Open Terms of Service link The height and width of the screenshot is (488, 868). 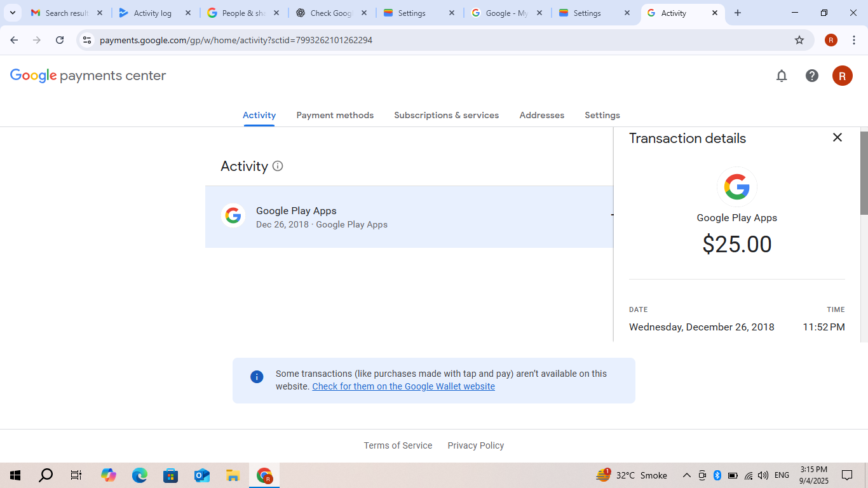[398, 445]
